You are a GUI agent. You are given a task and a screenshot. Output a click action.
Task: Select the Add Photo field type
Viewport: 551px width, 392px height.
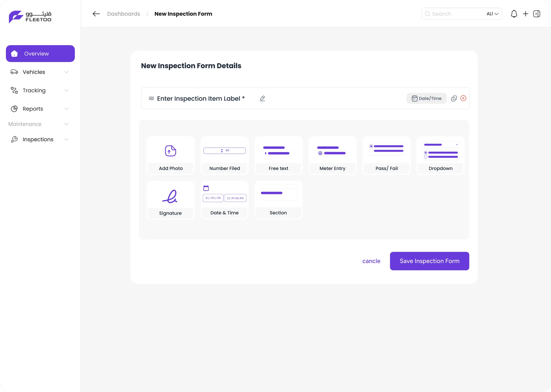pyautogui.click(x=170, y=156)
